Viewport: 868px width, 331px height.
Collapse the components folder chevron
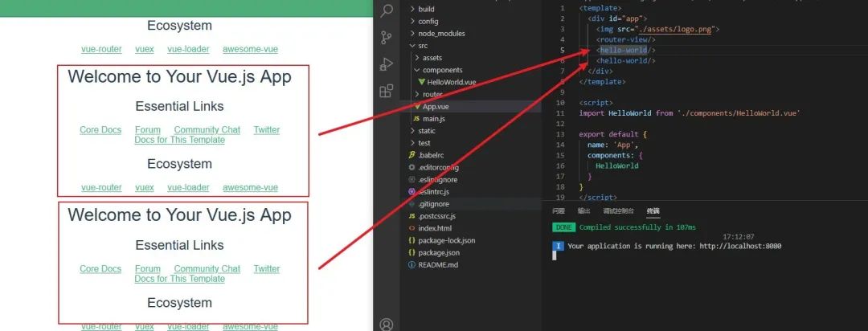click(417, 70)
